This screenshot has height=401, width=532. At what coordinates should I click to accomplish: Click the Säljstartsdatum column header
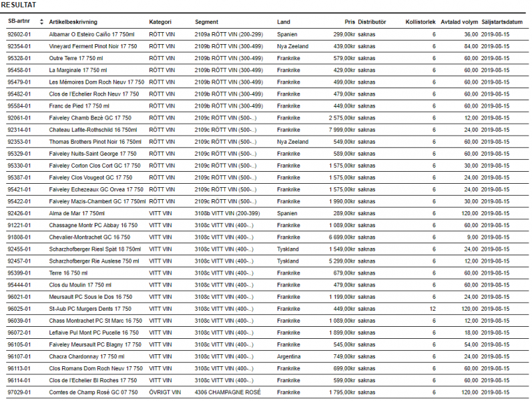pos(502,22)
